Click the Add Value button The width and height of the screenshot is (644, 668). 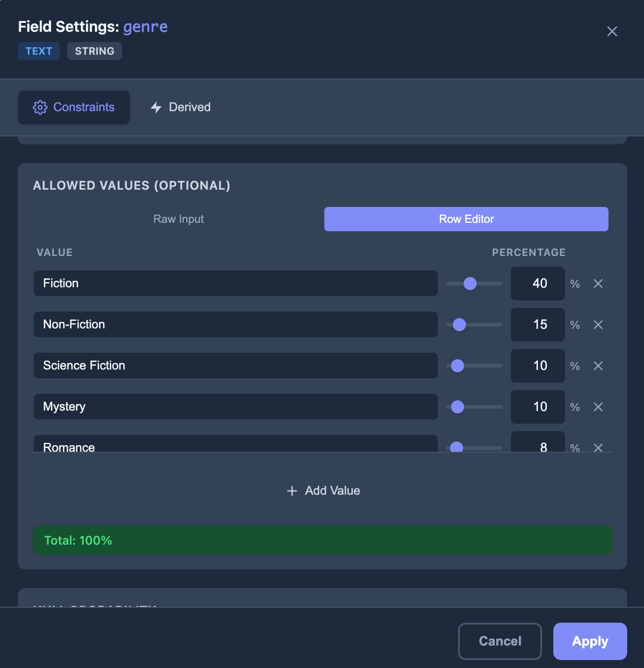point(323,491)
